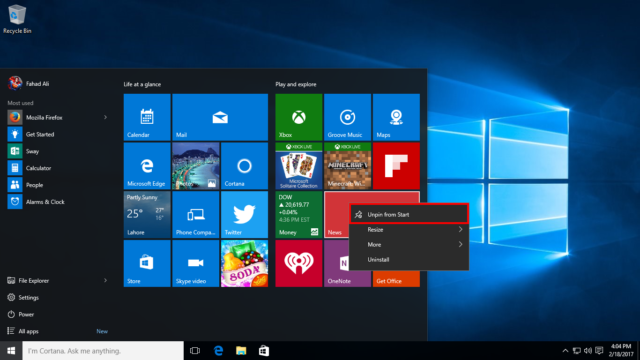Open the Money DOW tile
The image size is (640, 360).
click(x=299, y=215)
